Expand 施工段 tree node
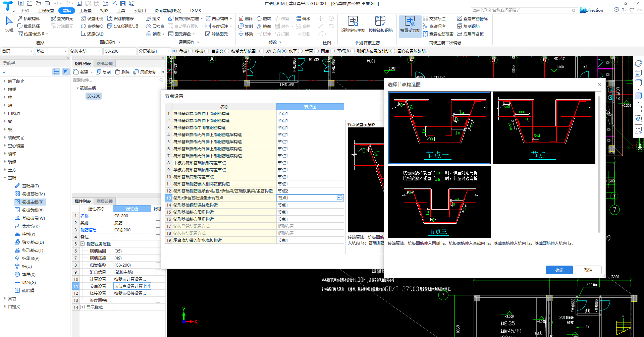Screen dimensions: 644x337 (x=5, y=81)
